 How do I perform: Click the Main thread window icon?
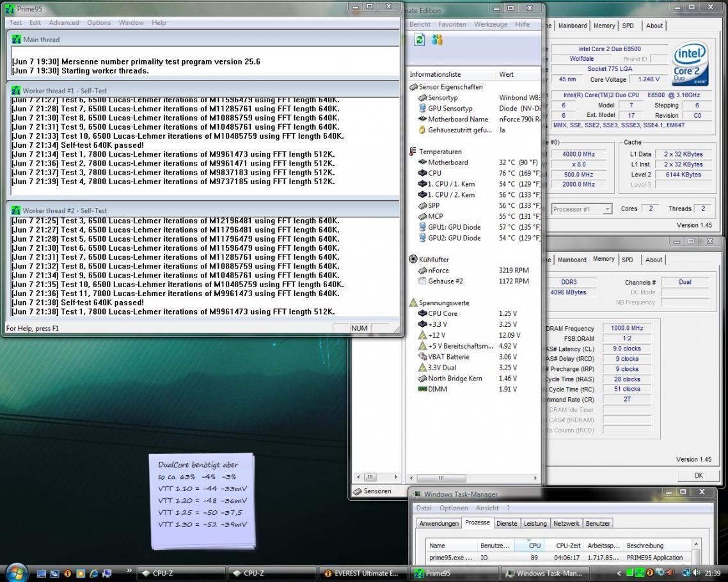click(16, 40)
